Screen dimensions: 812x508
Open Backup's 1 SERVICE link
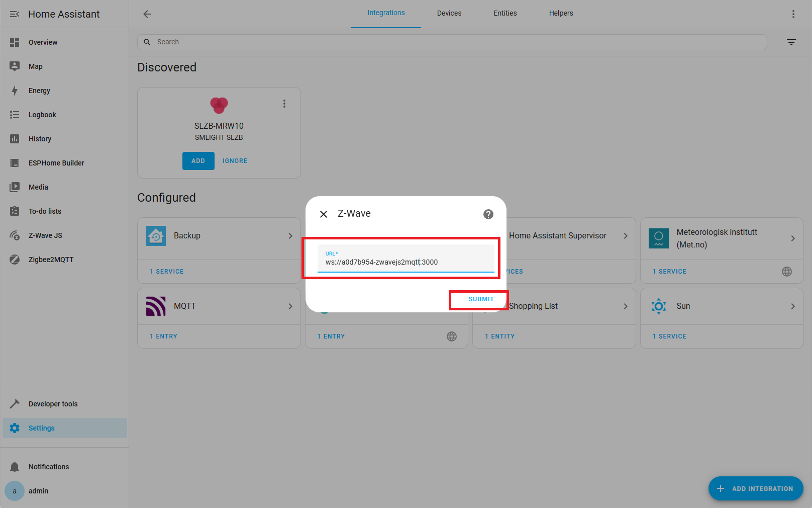click(x=167, y=272)
